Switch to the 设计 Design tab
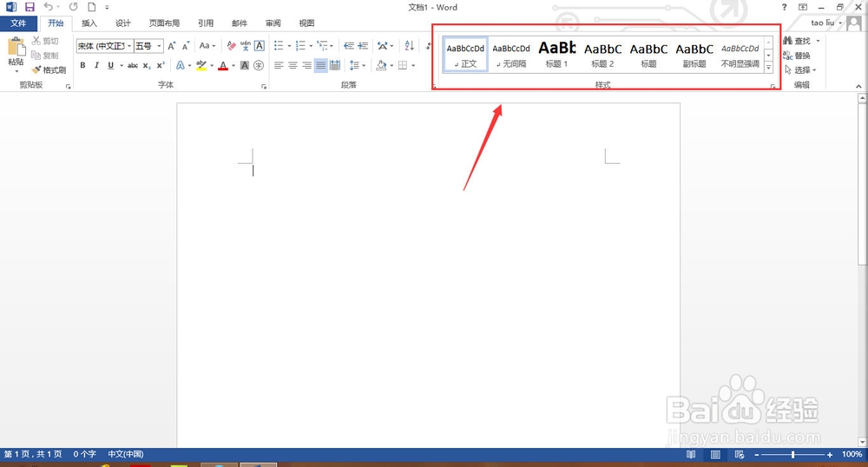This screenshot has width=868, height=467. tap(123, 23)
